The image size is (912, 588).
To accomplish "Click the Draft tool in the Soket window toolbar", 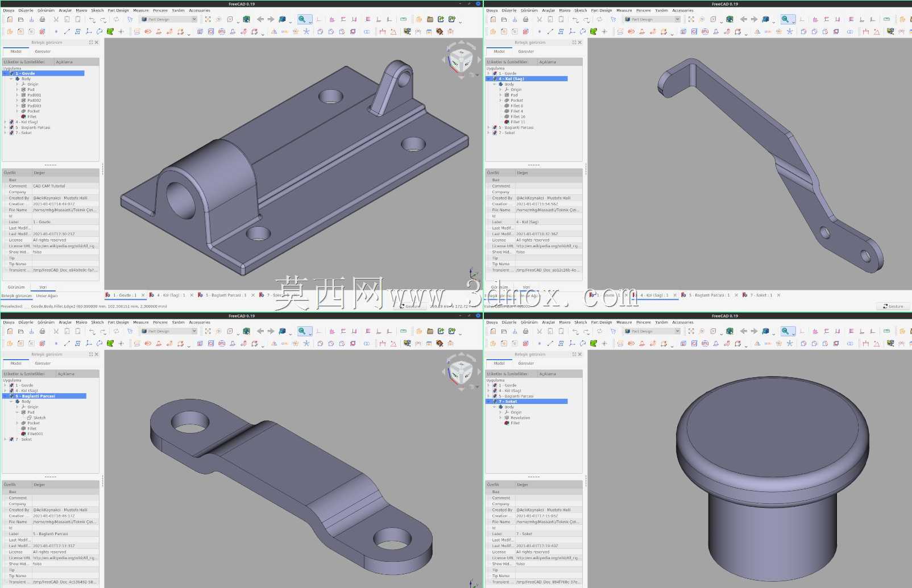I will (825, 343).
